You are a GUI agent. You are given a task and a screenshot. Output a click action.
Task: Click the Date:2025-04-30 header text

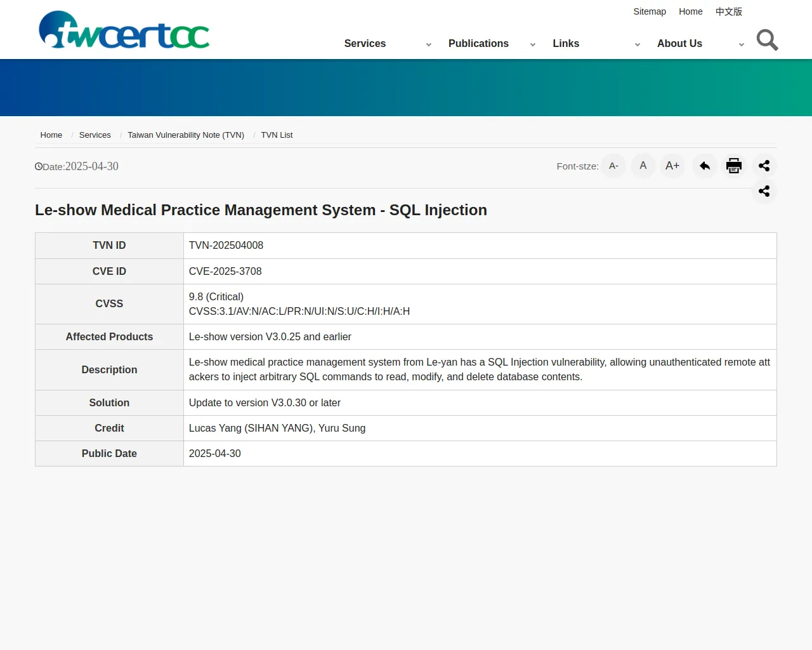point(77,166)
